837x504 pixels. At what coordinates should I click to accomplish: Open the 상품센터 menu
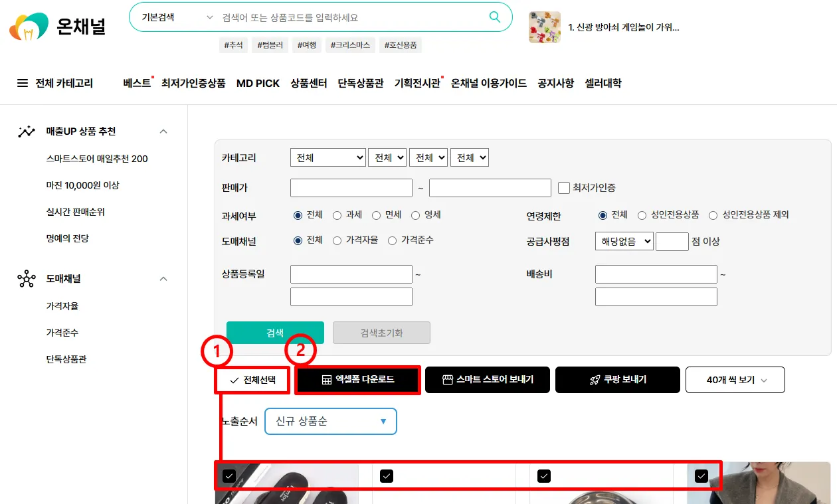[x=309, y=83]
